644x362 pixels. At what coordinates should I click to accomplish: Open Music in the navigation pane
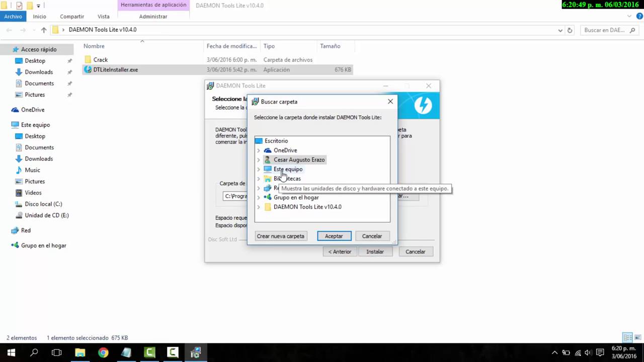[32, 170]
